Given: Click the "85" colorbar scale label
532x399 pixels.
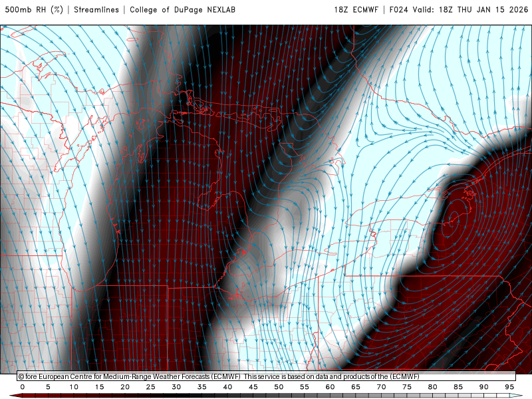Looking at the screenshot, I should coord(458,387).
